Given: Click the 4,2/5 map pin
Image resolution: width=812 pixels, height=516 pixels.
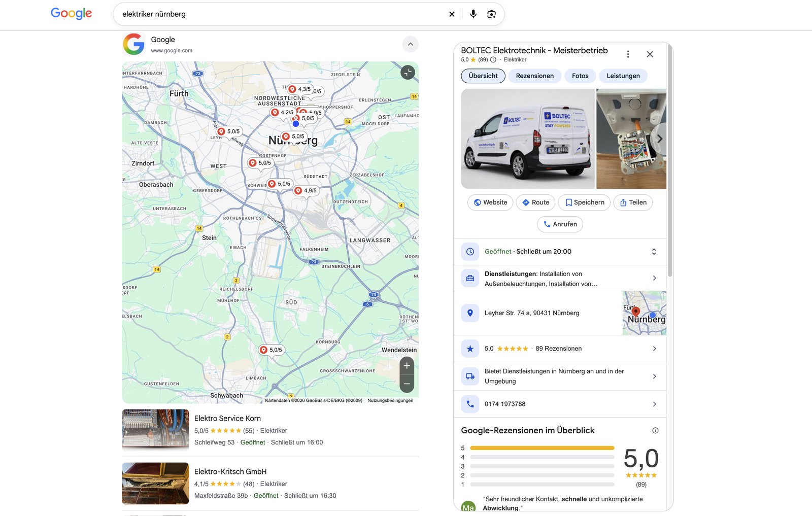Looking at the screenshot, I should (283, 113).
